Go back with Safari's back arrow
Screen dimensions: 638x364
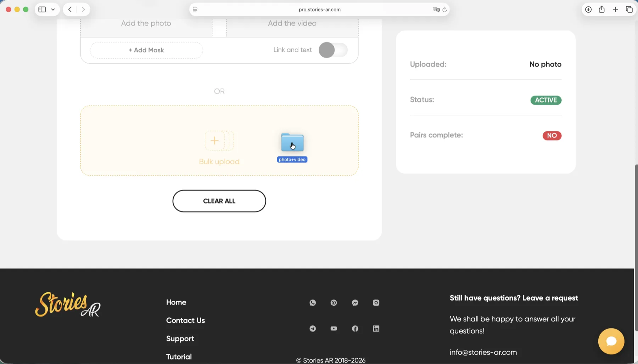[x=70, y=10]
